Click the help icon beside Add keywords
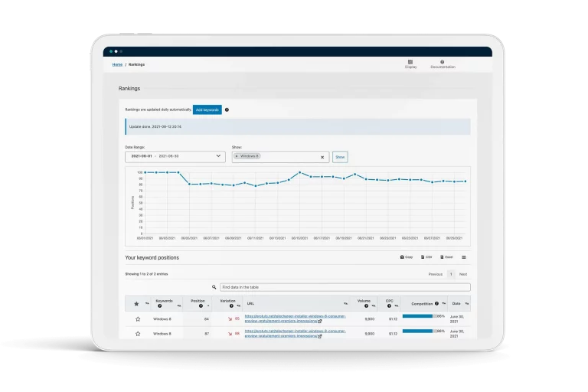Viewport: 588px width, 392px height. pos(227,109)
